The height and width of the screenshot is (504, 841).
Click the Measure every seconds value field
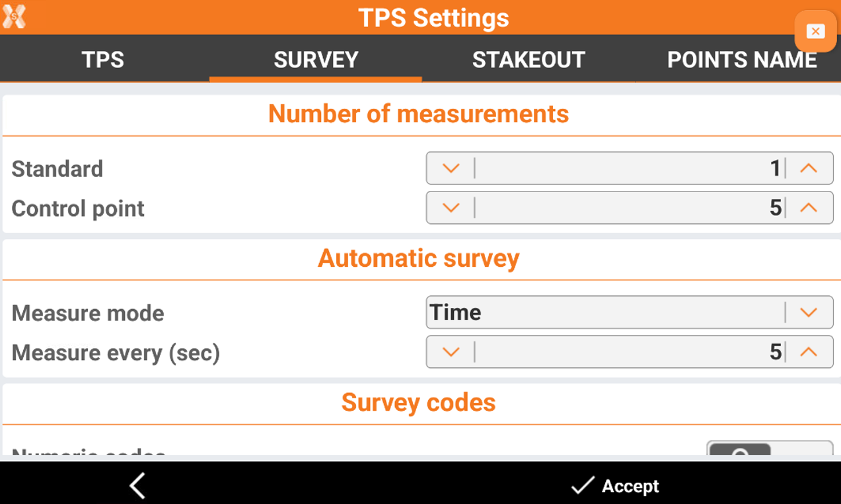click(630, 352)
